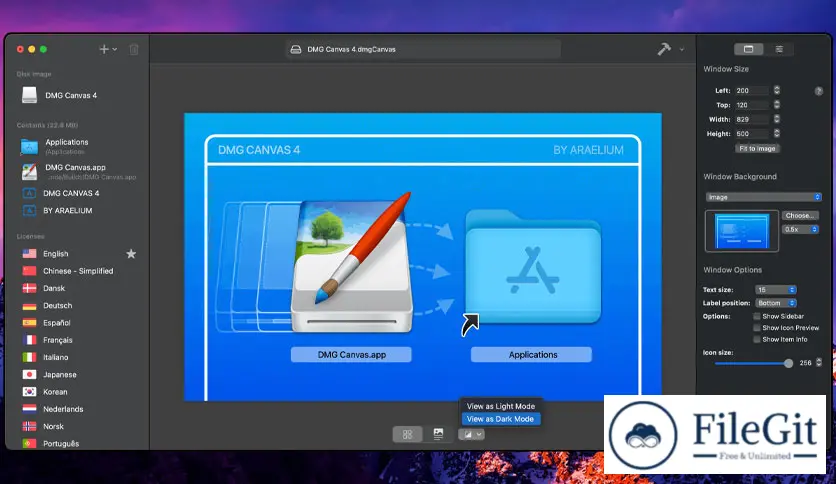Click the Width value field
This screenshot has height=484, width=836.
pyautogui.click(x=752, y=119)
